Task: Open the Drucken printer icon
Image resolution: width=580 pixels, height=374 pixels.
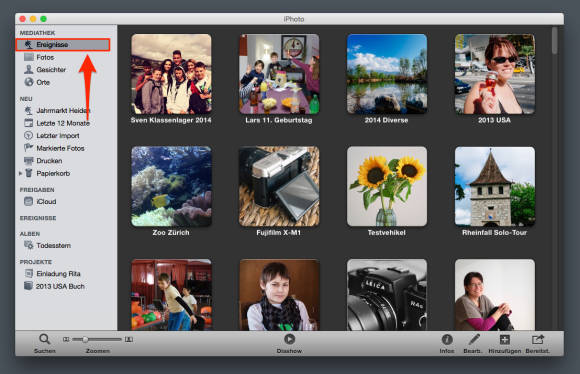Action: point(28,161)
